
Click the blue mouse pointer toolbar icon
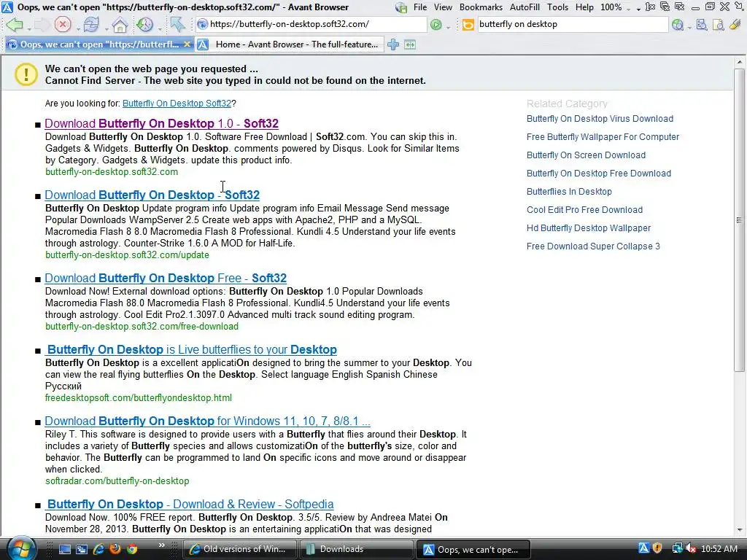tap(178, 24)
